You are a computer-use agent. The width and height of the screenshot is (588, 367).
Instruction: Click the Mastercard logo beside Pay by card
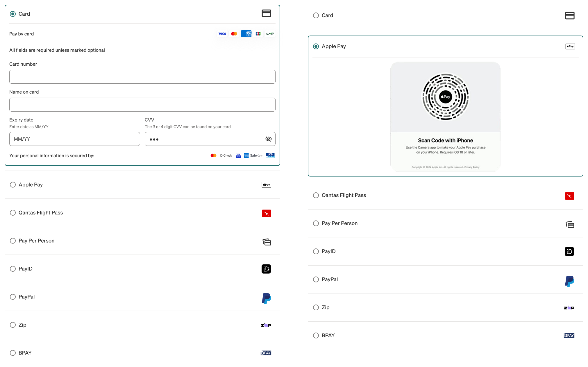pos(234,34)
